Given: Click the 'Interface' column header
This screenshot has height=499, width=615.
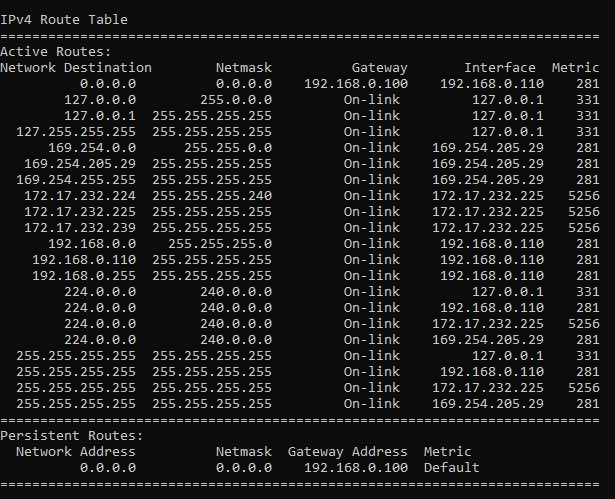Looking at the screenshot, I should tap(500, 67).
